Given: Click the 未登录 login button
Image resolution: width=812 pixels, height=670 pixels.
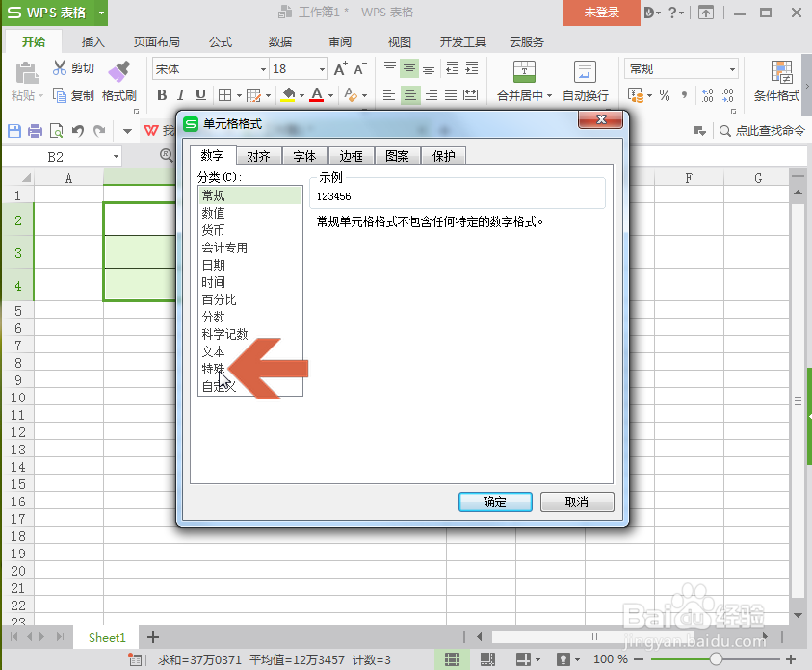Looking at the screenshot, I should pos(601,13).
